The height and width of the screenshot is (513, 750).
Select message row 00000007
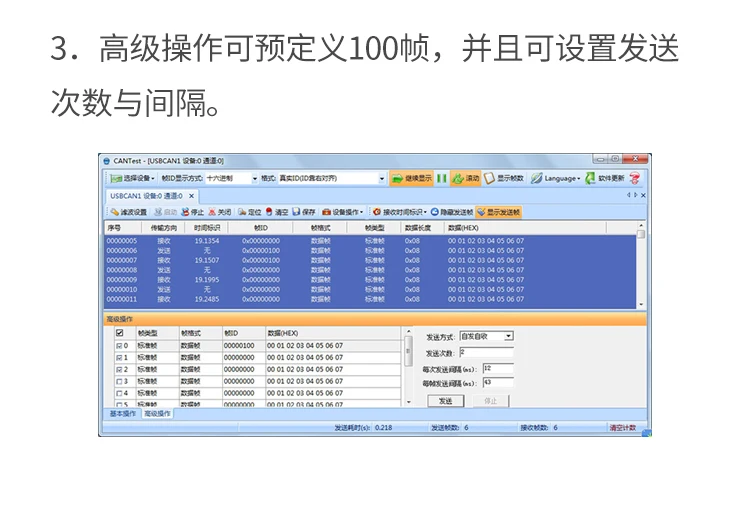[371, 260]
